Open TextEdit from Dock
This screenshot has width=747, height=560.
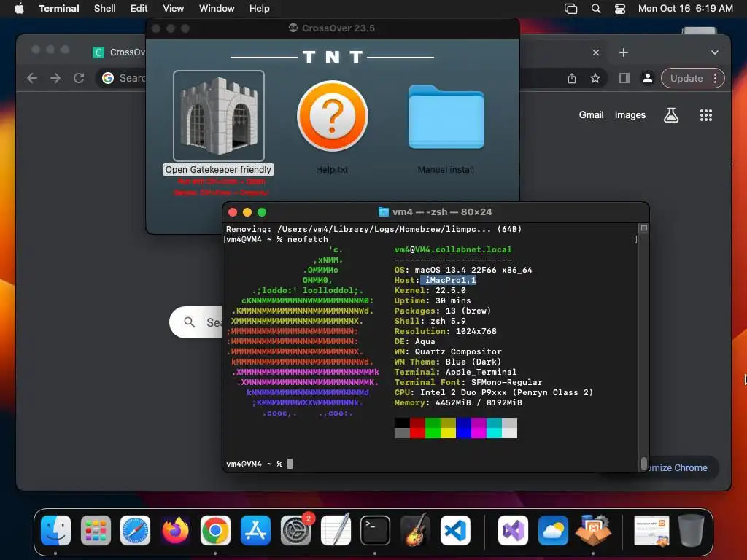point(336,531)
